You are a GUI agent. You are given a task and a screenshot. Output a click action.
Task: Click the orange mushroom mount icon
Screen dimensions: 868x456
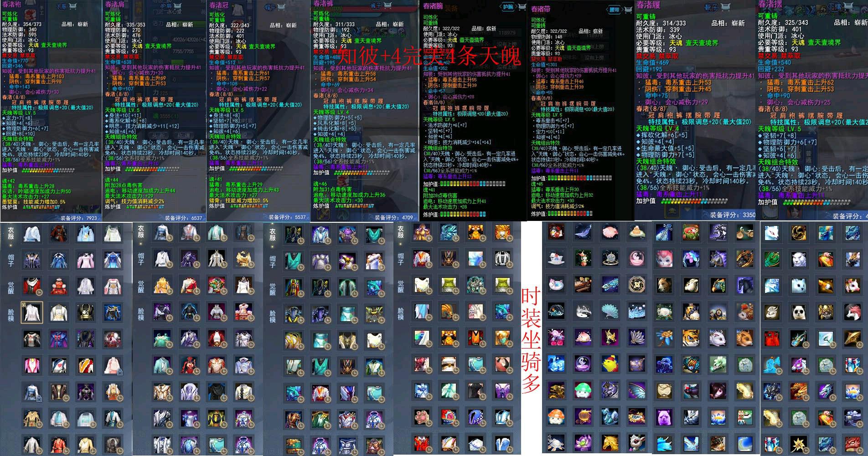click(556, 417)
